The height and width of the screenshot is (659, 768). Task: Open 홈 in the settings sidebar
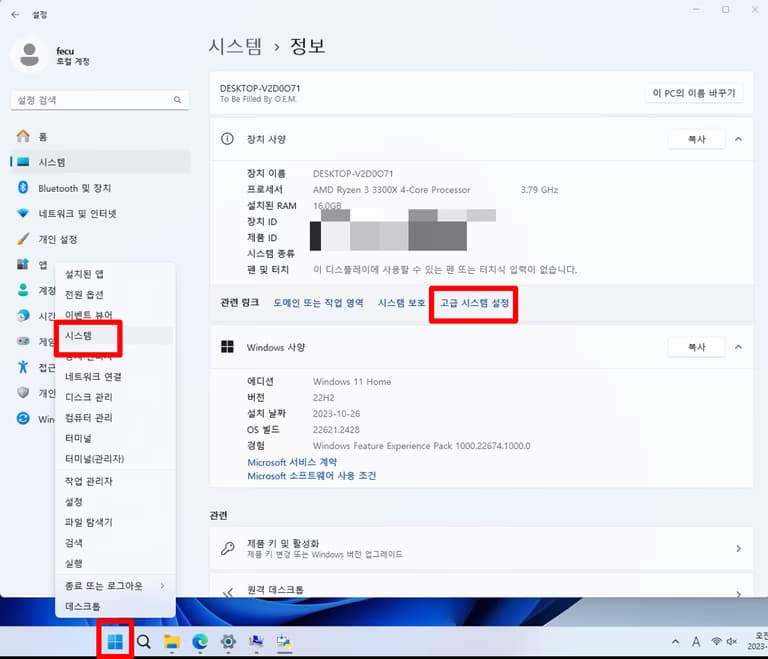coord(99,137)
